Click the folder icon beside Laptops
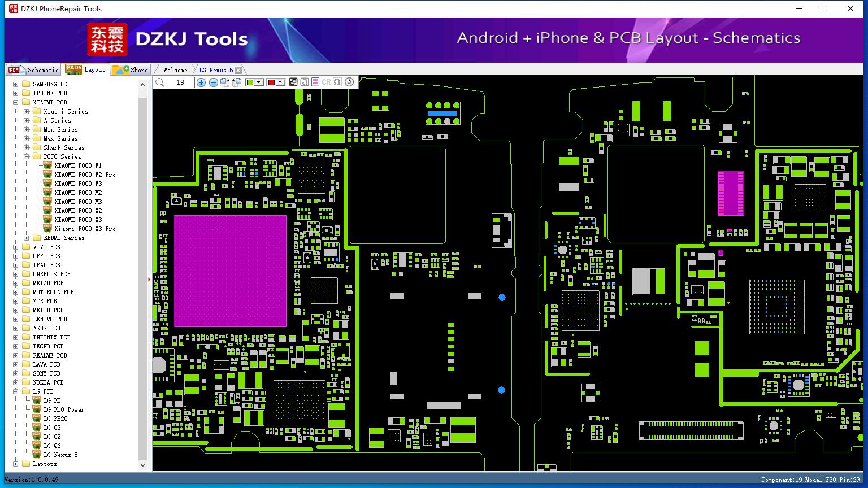 click(x=26, y=464)
